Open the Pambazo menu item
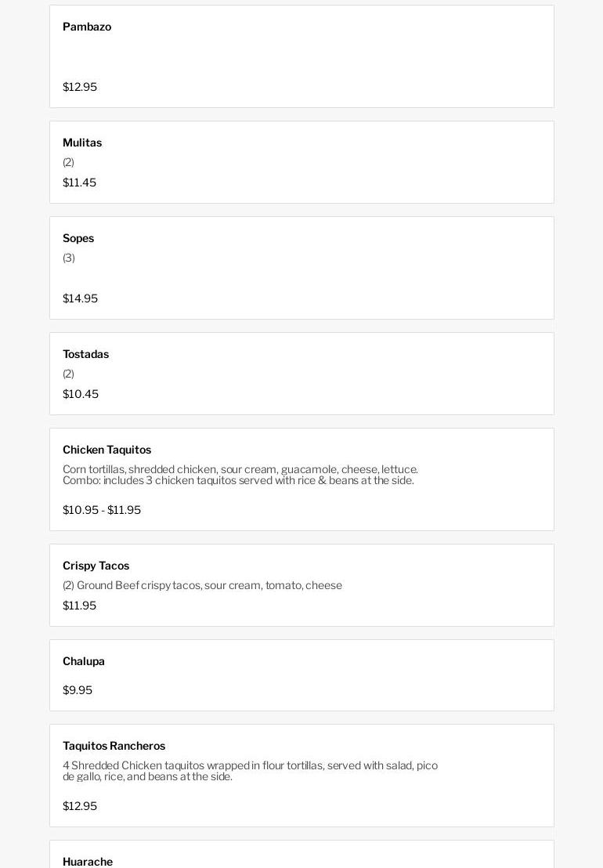Image resolution: width=603 pixels, height=868 pixels. tap(87, 27)
